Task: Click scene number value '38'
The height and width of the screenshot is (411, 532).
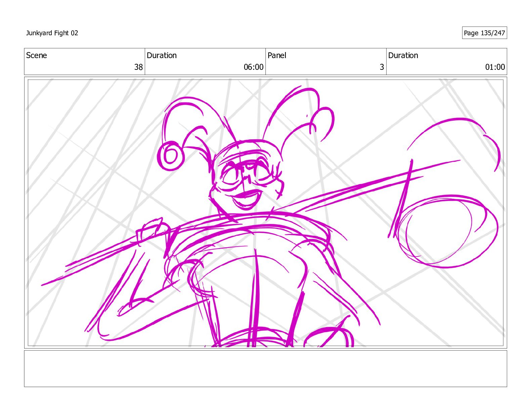Action: click(138, 67)
